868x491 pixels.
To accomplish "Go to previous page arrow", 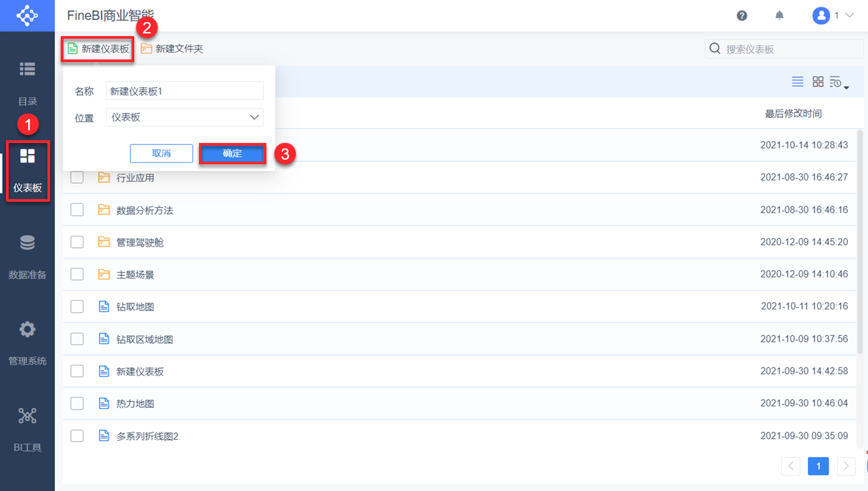I will coord(791,466).
